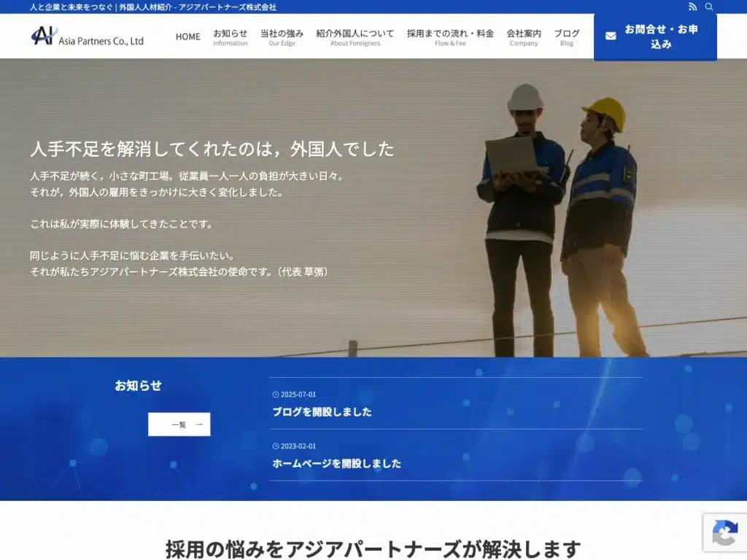Click the お知らせ section heading
The width and height of the screenshot is (747, 560).
coord(138,385)
